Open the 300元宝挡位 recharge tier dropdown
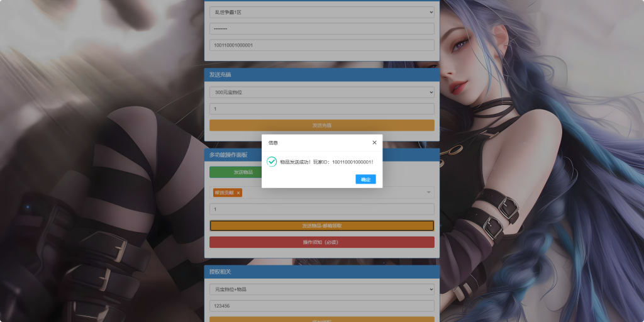644x322 pixels. tap(322, 92)
